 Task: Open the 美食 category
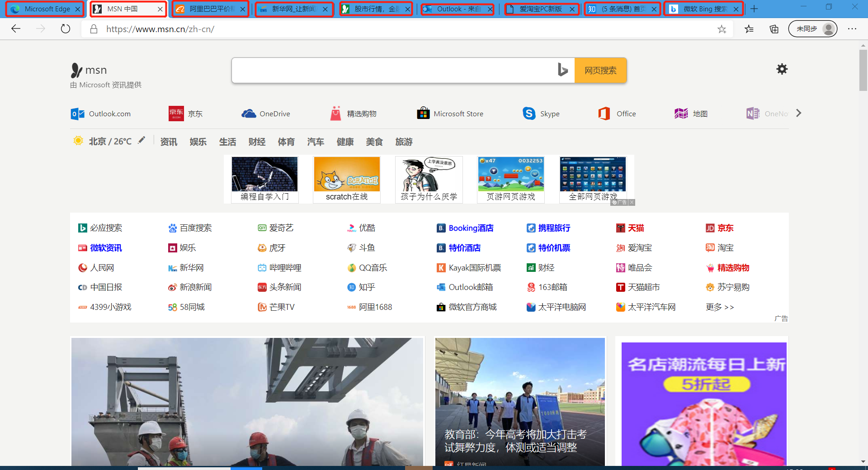pyautogui.click(x=374, y=142)
